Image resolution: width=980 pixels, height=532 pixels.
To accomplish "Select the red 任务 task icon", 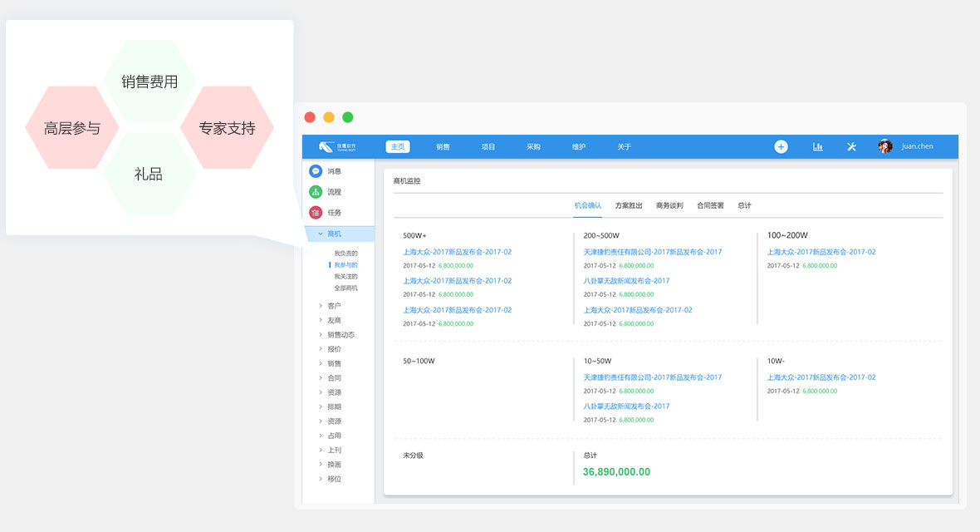I will click(x=316, y=213).
